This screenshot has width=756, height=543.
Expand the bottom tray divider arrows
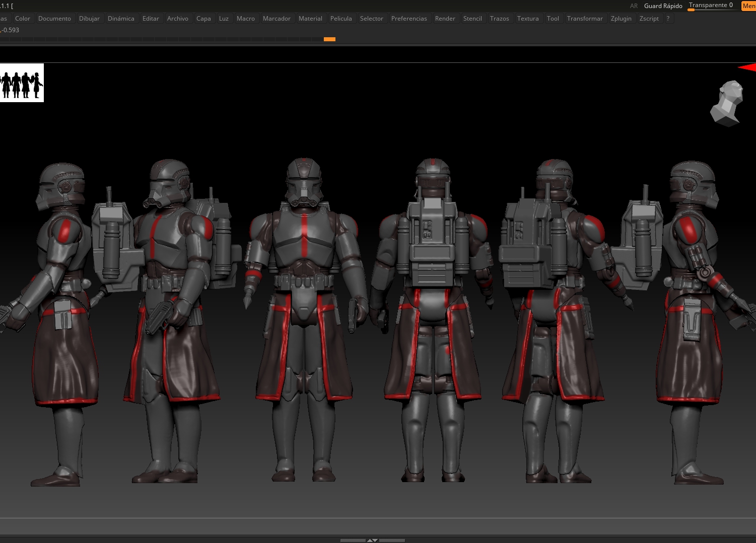(x=372, y=540)
